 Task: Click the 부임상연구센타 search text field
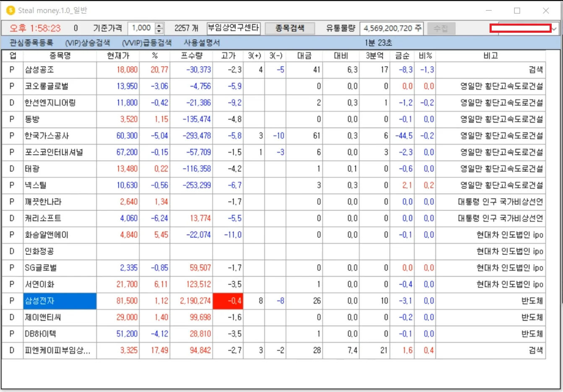pyautogui.click(x=234, y=28)
